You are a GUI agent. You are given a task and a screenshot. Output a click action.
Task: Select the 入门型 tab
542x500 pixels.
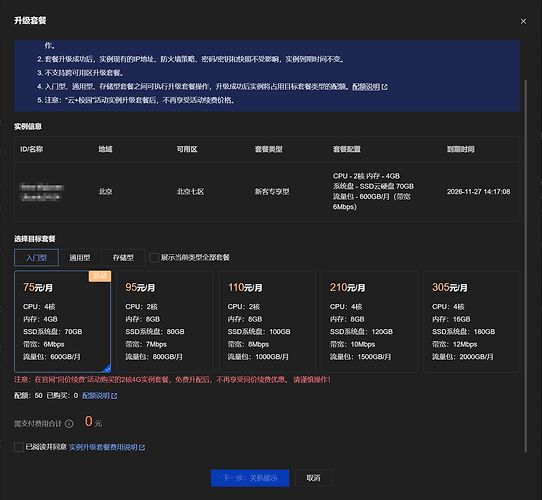(x=36, y=258)
